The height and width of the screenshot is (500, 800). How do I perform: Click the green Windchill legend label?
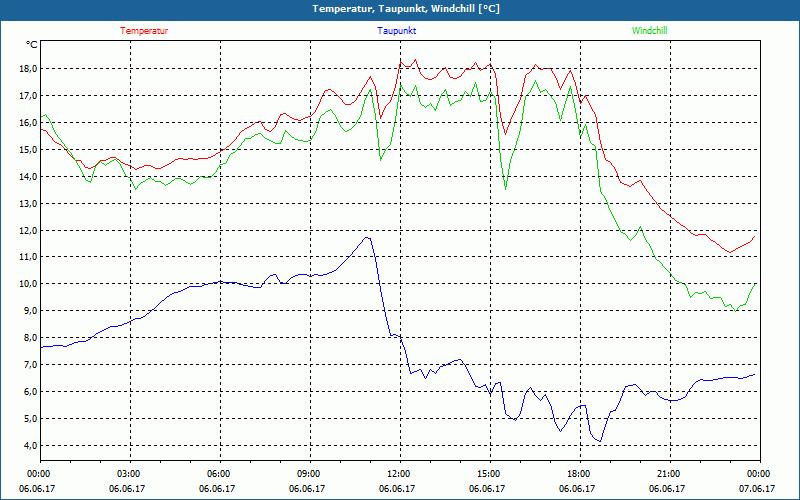click(x=649, y=31)
